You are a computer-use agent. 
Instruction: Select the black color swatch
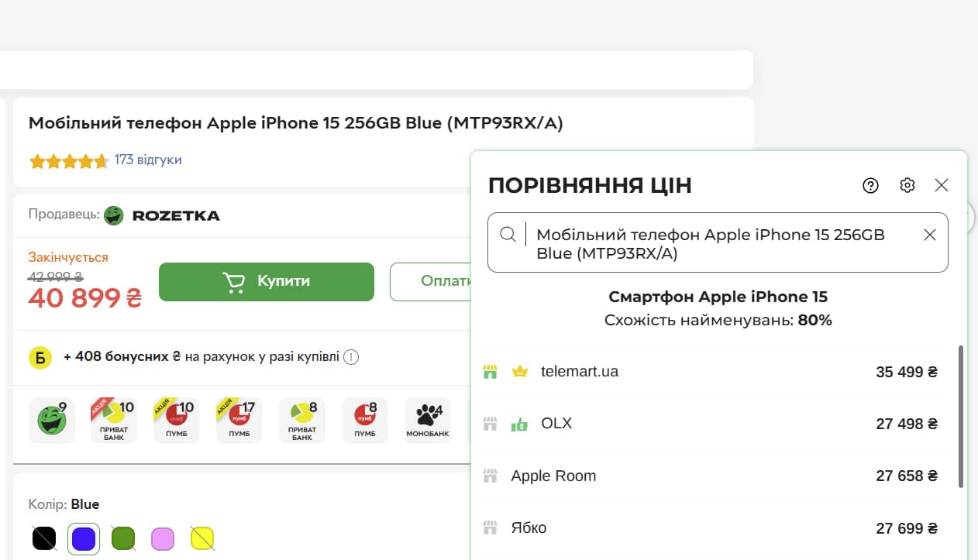(44, 538)
